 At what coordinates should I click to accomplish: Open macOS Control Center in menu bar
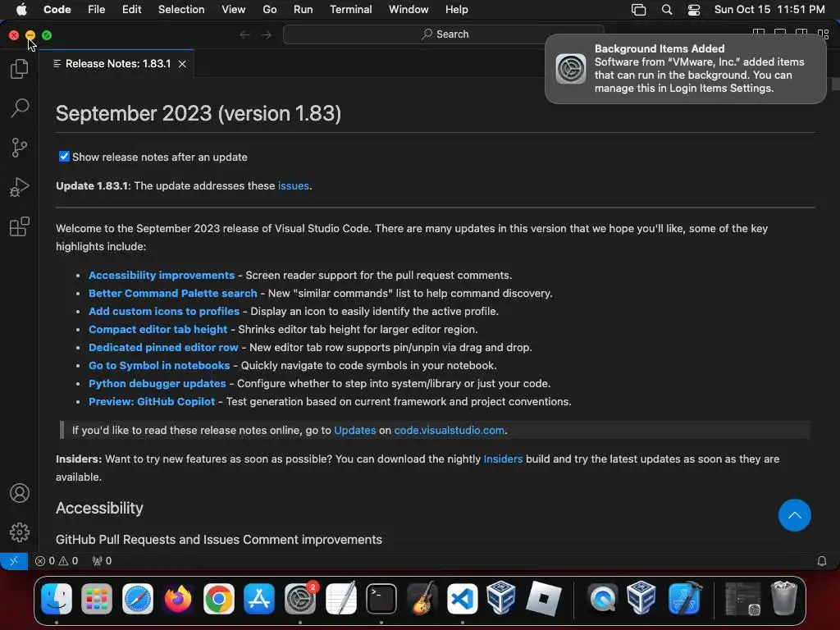coord(694,10)
